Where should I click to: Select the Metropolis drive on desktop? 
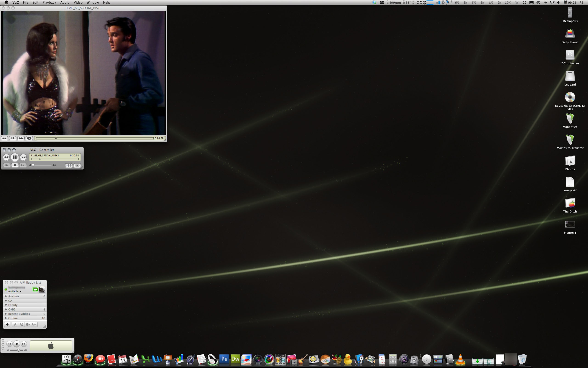point(570,13)
